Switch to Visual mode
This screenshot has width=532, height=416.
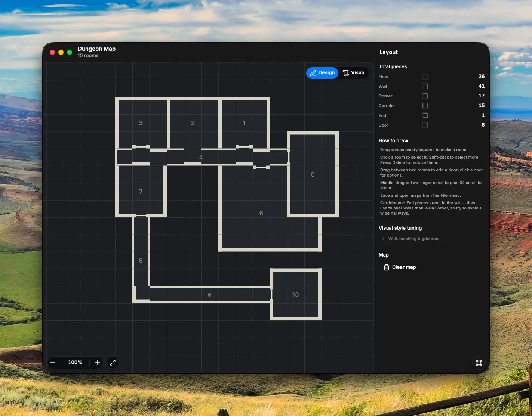pyautogui.click(x=354, y=73)
